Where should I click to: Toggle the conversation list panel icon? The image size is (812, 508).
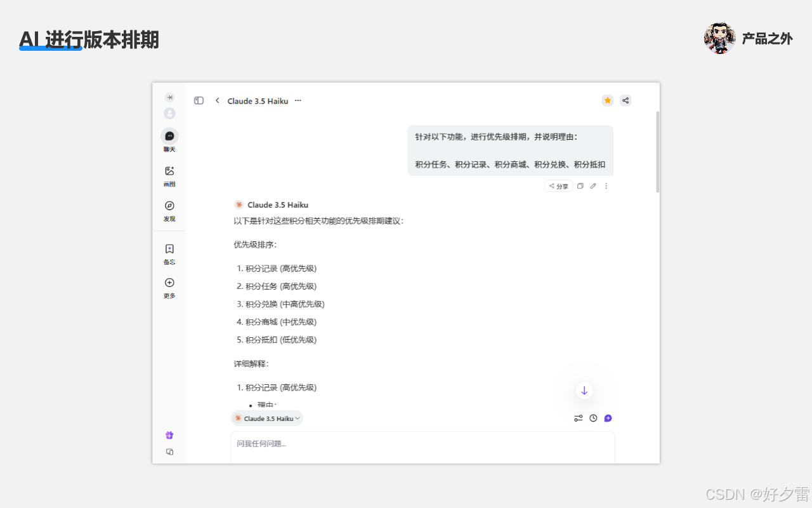(199, 100)
